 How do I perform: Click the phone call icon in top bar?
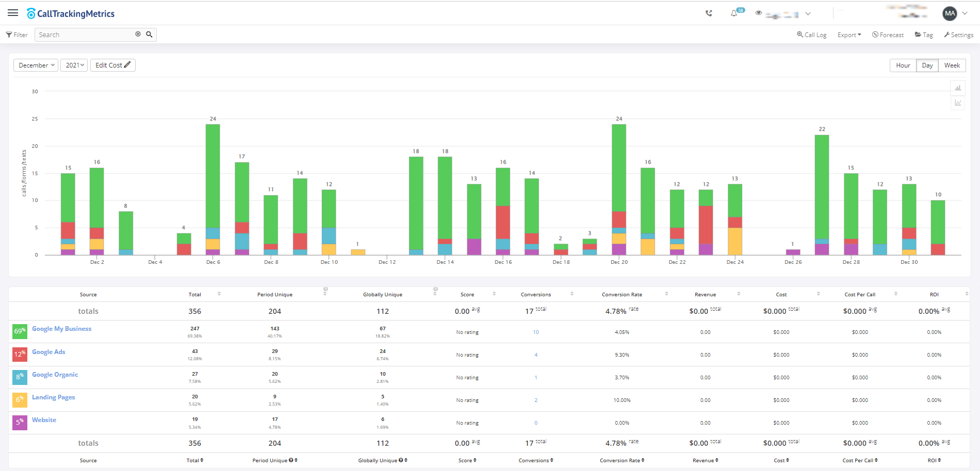point(708,13)
